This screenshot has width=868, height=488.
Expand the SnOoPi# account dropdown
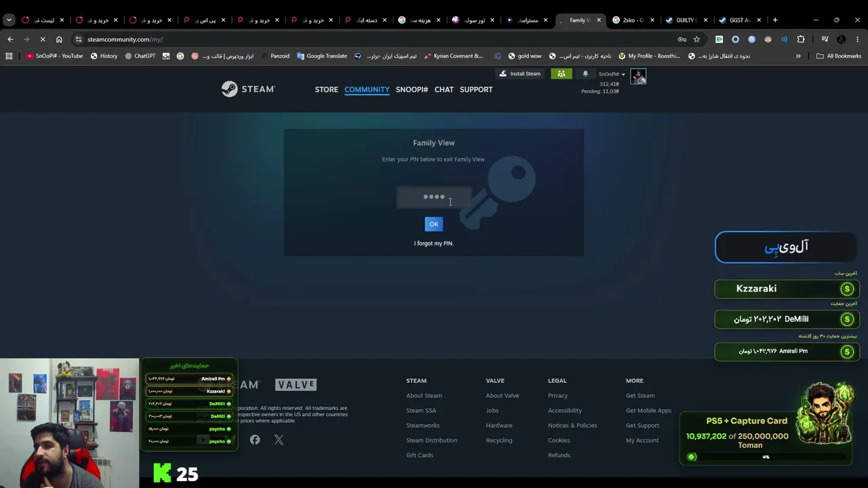click(612, 74)
